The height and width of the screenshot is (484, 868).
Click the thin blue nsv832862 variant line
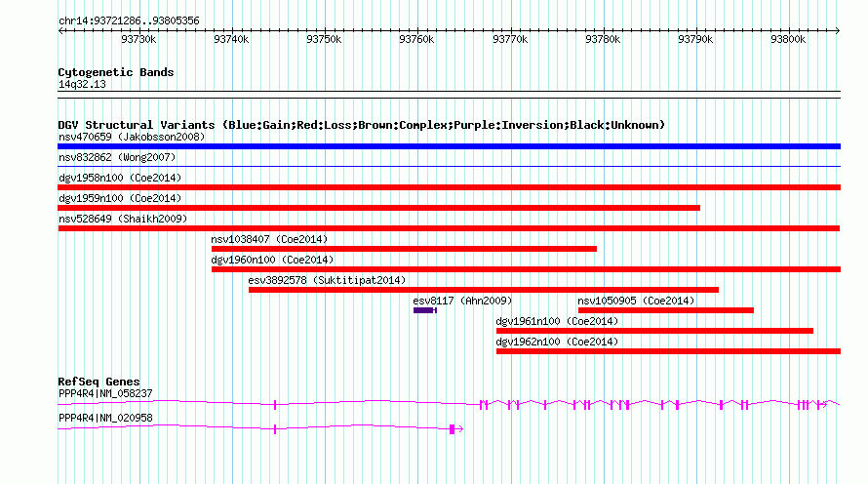point(449,166)
